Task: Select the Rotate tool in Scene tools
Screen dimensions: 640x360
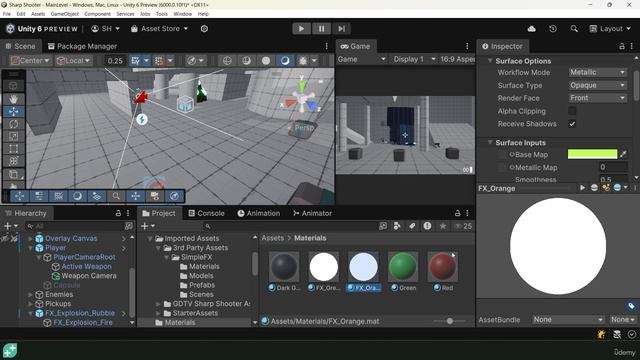Action: (x=13, y=124)
